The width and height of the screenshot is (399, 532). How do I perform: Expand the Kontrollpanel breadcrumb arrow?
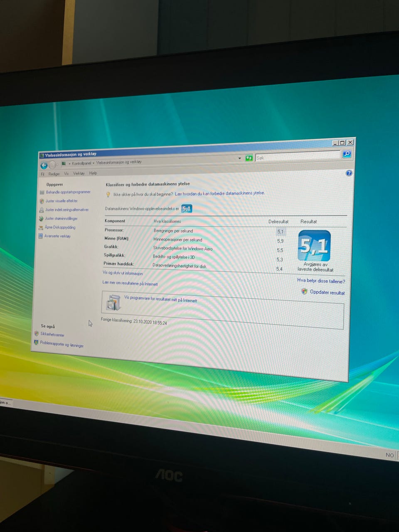94,163
